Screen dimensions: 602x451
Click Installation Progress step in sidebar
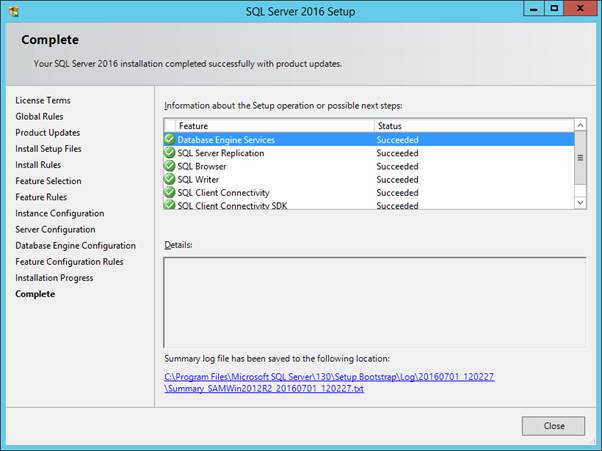tap(54, 278)
